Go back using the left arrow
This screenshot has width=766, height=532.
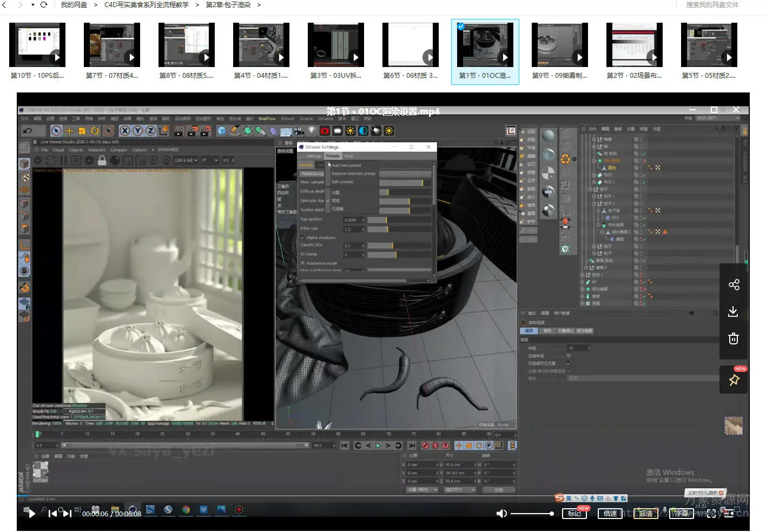4,5
